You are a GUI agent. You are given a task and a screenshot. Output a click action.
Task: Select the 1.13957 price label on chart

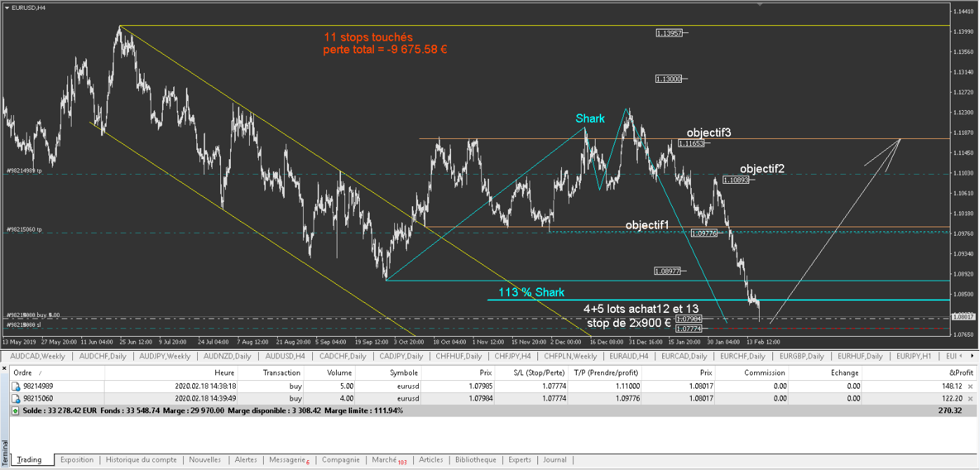[x=670, y=33]
